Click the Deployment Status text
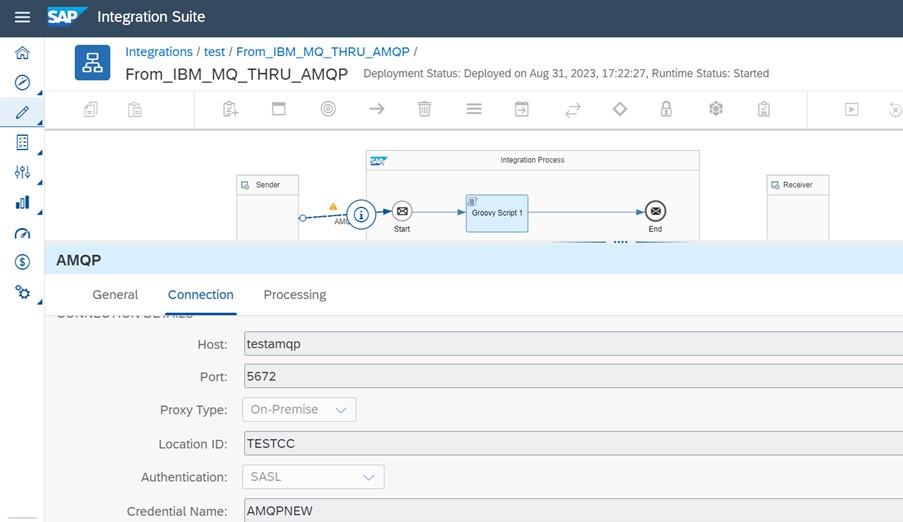Screen dimensions: 903x522 click(x=566, y=74)
